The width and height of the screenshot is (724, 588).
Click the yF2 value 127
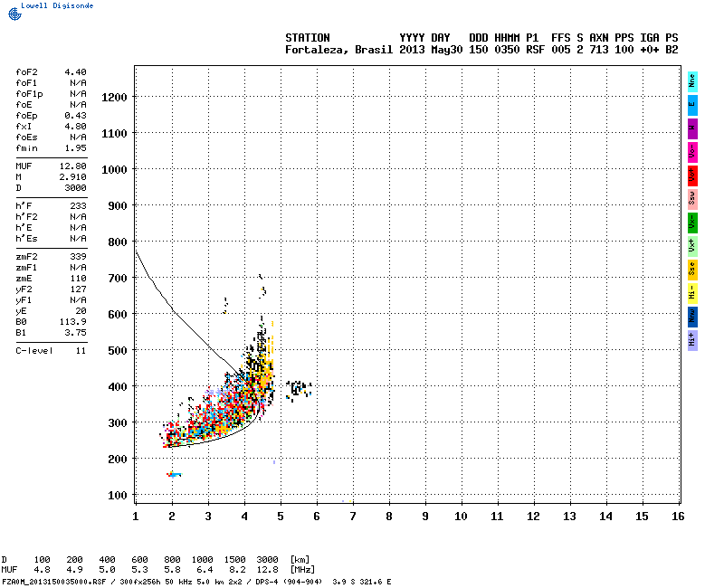[x=78, y=289]
